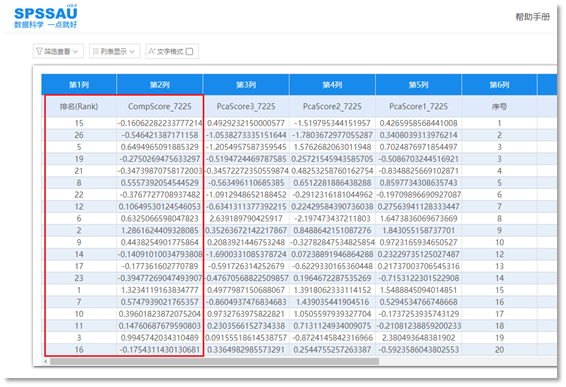
Task: Click rank cell 17
Action: [x=79, y=266]
